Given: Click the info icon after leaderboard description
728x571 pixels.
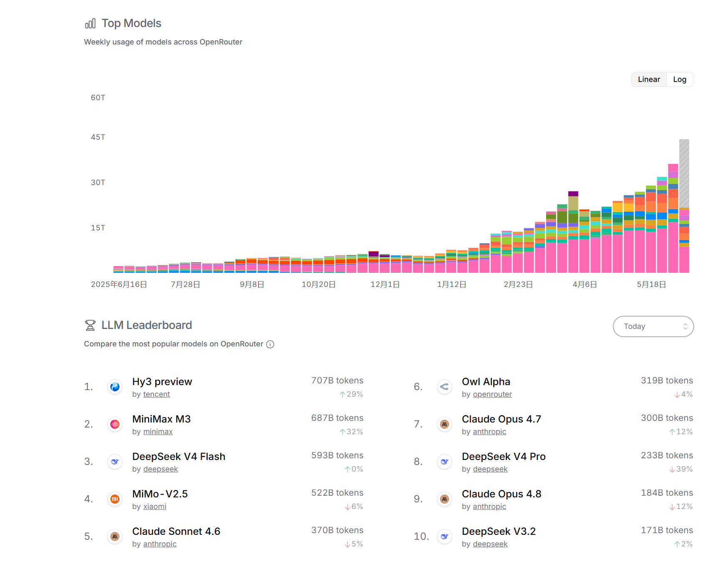Looking at the screenshot, I should coord(270,344).
